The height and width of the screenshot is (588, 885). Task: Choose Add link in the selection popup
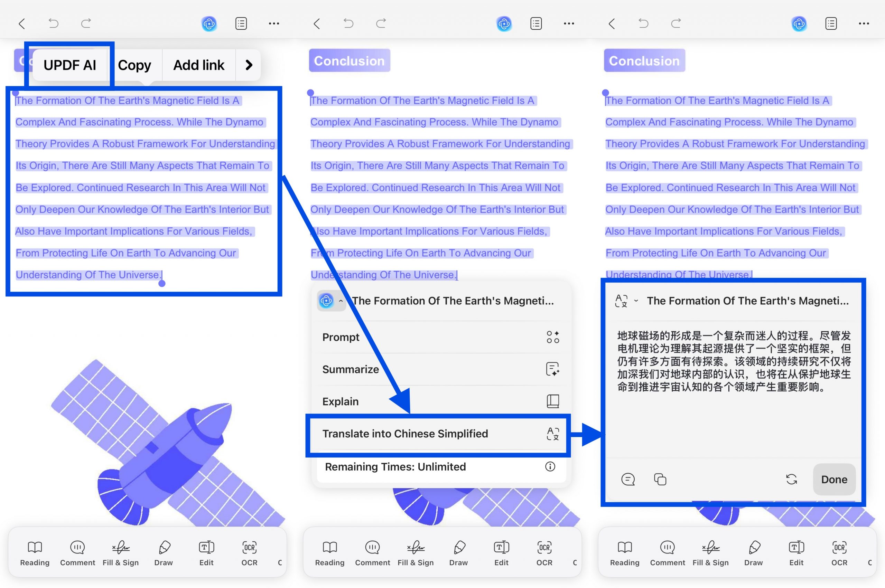(198, 65)
